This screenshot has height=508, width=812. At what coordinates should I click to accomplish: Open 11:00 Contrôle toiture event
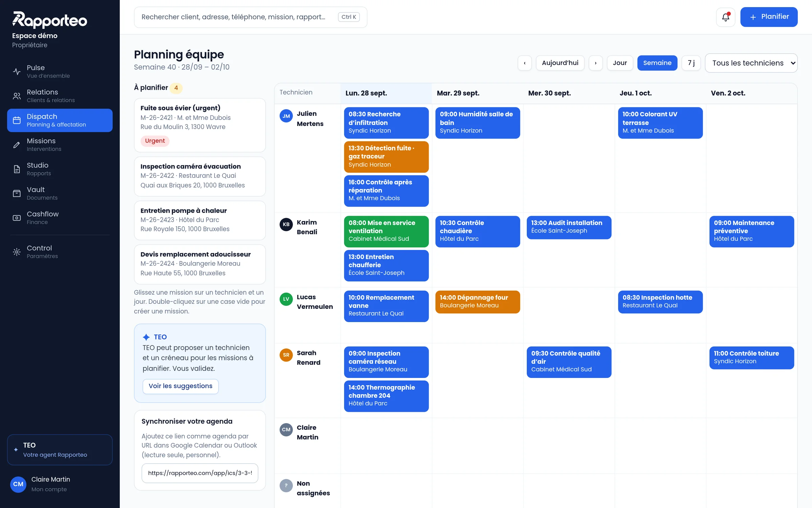[751, 358]
